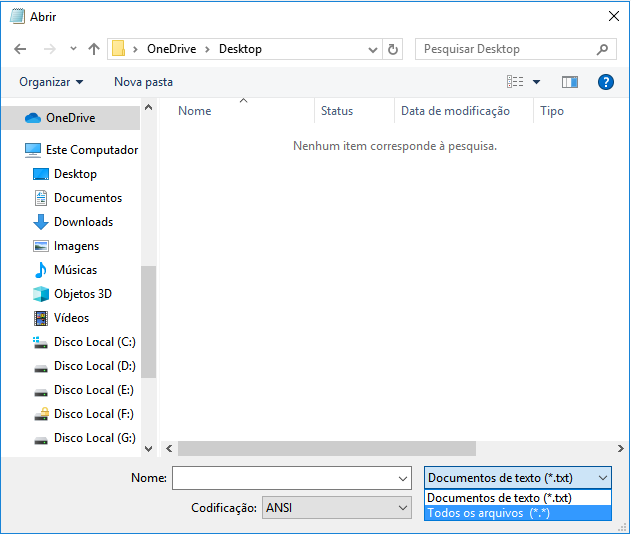Screen dimensions: 631x535
Task: Expand the address bar history dropdown
Action: pos(373,50)
